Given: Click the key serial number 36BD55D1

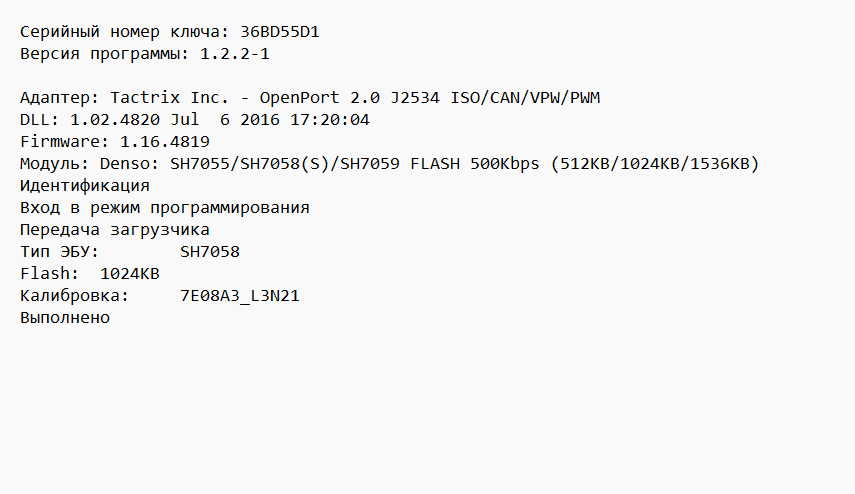Looking at the screenshot, I should tap(280, 32).
